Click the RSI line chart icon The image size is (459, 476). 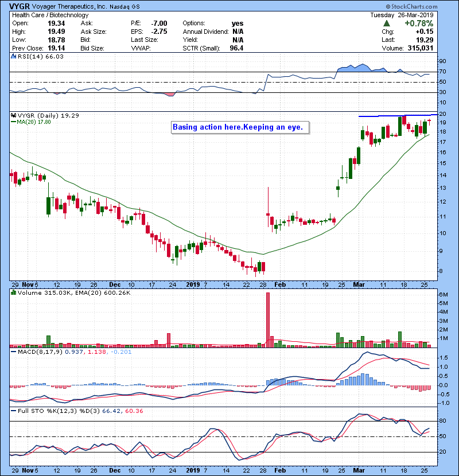click(13, 56)
